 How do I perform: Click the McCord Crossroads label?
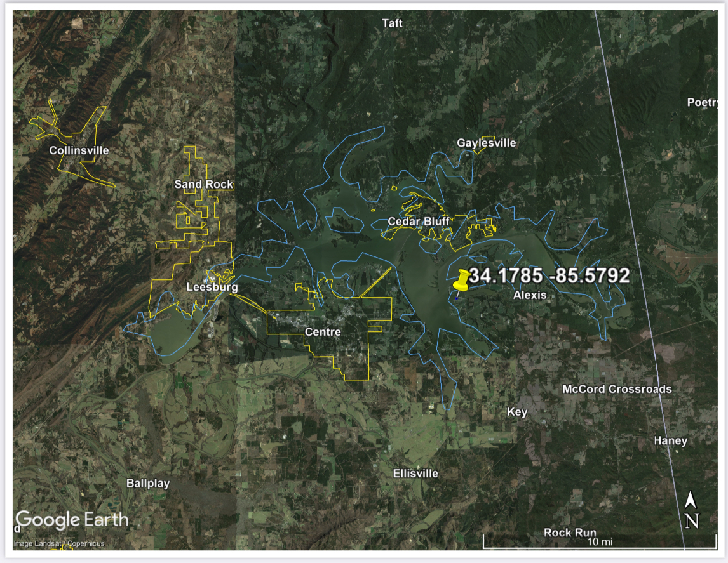(x=616, y=388)
